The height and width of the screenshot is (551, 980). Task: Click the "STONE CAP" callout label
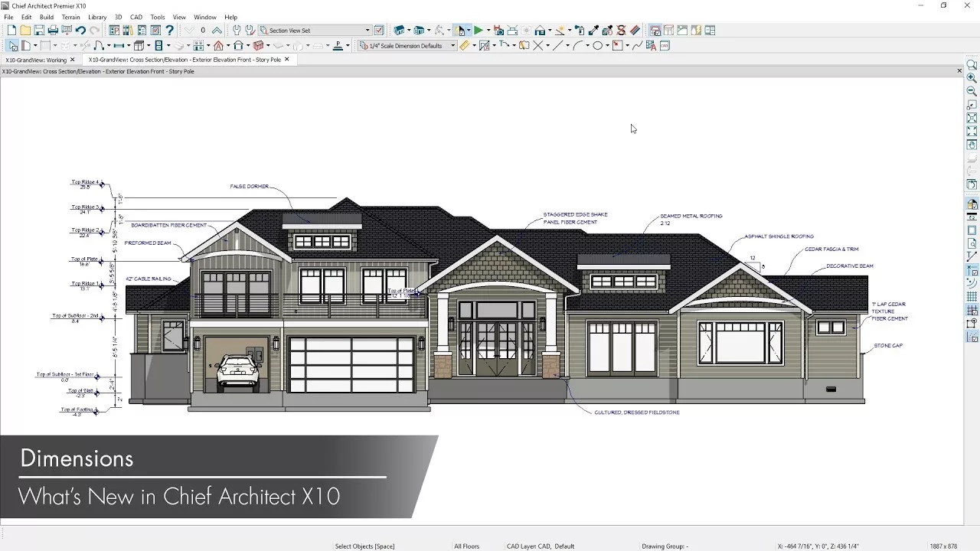888,346
